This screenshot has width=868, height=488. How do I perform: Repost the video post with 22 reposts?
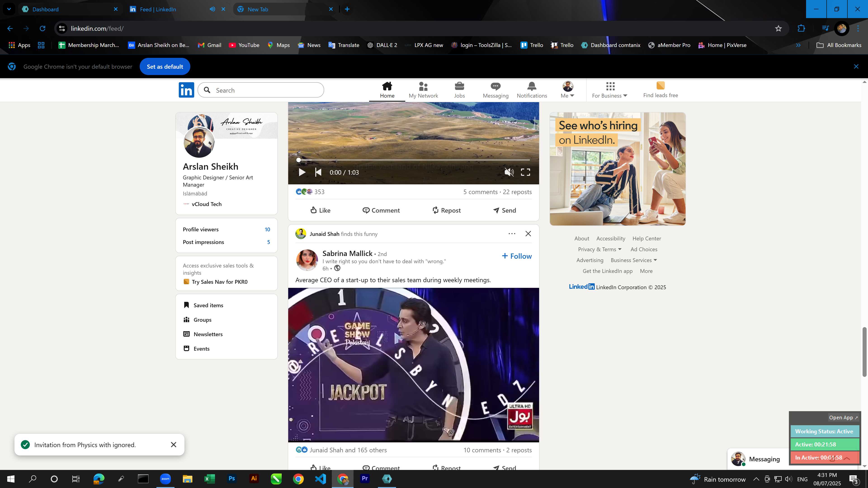446,210
